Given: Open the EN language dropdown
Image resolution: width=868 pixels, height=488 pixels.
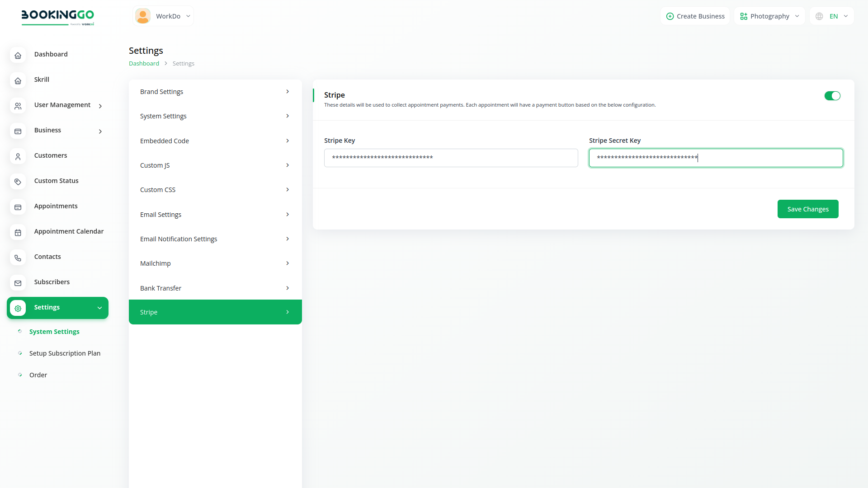Looking at the screenshot, I should tap(832, 16).
